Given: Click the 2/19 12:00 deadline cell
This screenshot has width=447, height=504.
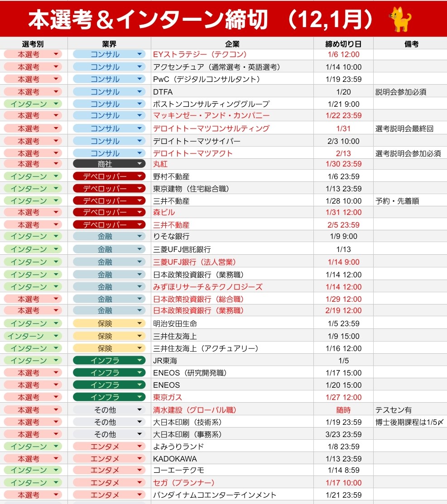Looking at the screenshot, I should click(343, 310).
